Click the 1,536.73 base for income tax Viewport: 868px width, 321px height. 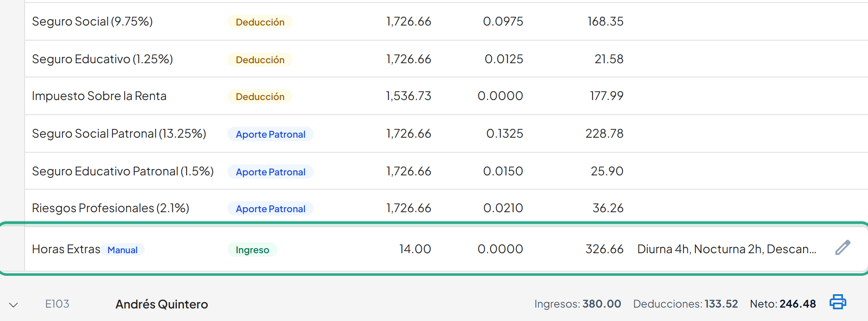tap(408, 96)
